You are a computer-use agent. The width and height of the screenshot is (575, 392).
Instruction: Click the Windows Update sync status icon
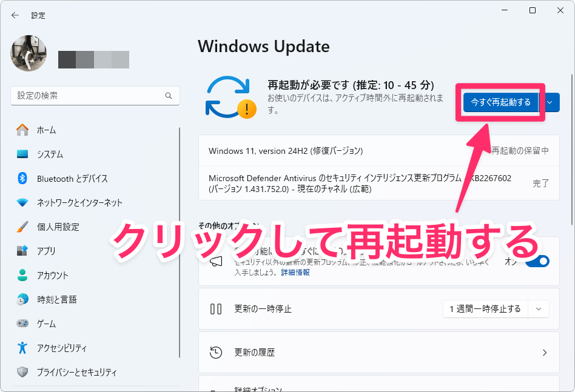pyautogui.click(x=230, y=97)
